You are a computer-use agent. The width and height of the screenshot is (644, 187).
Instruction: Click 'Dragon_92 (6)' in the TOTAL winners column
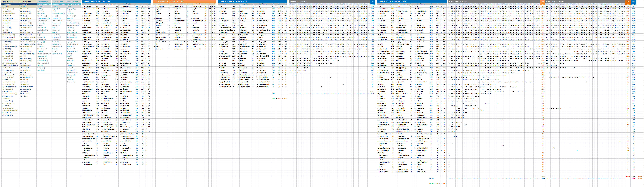point(74,9)
